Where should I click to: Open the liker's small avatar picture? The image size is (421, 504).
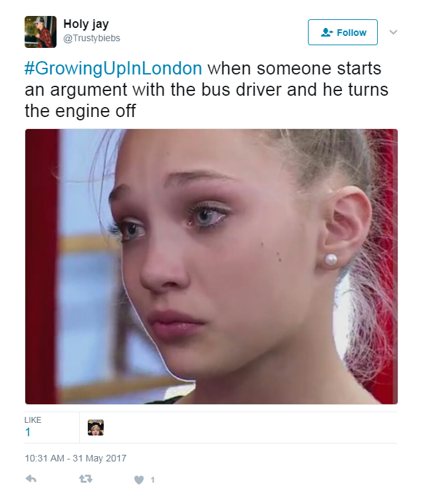[96, 428]
